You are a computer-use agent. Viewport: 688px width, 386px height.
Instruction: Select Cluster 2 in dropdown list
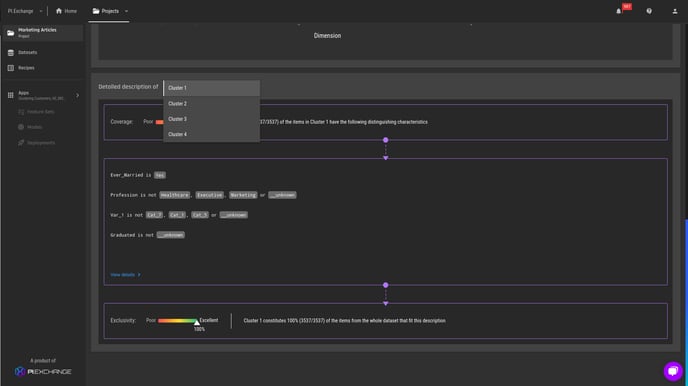tap(211, 104)
